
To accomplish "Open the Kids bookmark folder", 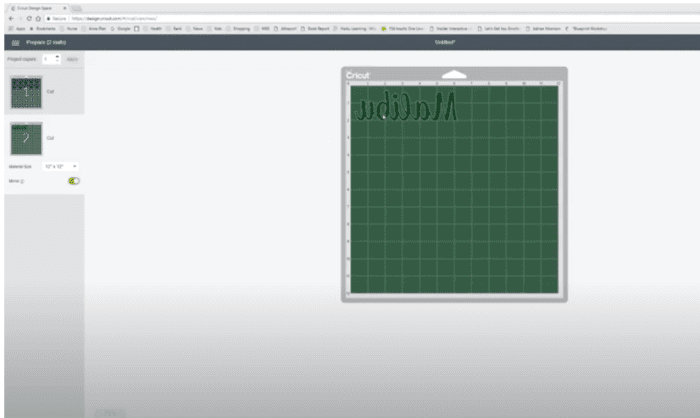I will [x=215, y=29].
